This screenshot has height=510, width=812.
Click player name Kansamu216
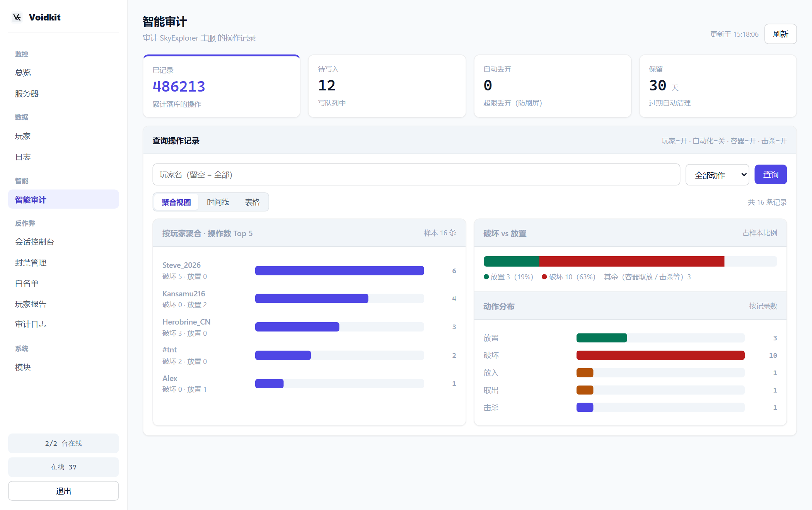tap(184, 294)
